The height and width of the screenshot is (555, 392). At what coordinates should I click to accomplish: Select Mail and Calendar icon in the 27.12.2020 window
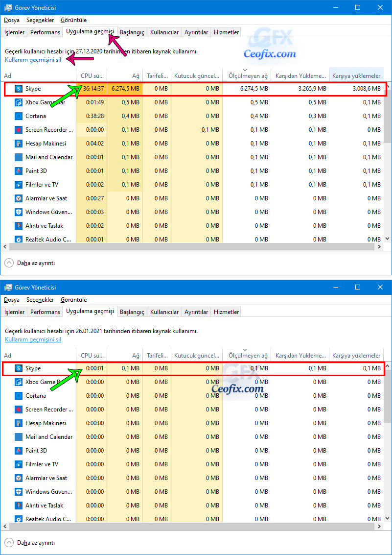tap(19, 157)
